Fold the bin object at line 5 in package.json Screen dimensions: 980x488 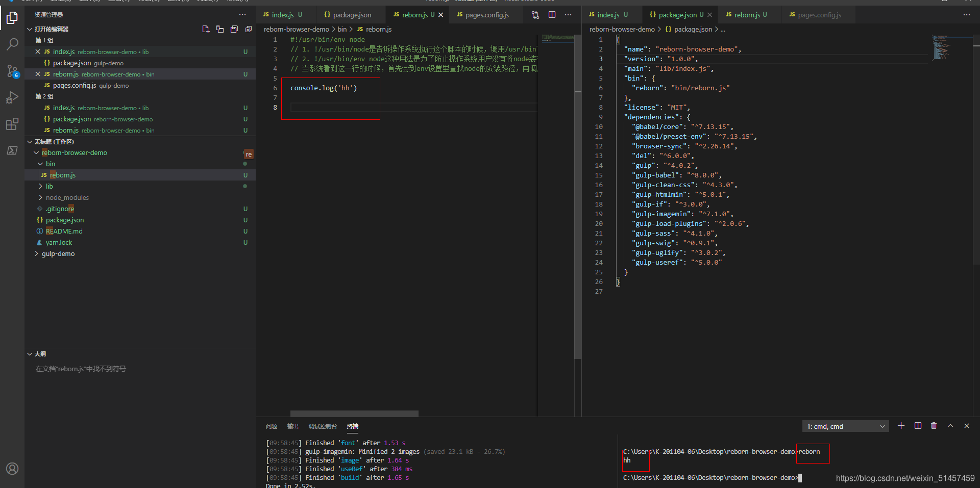click(x=612, y=78)
